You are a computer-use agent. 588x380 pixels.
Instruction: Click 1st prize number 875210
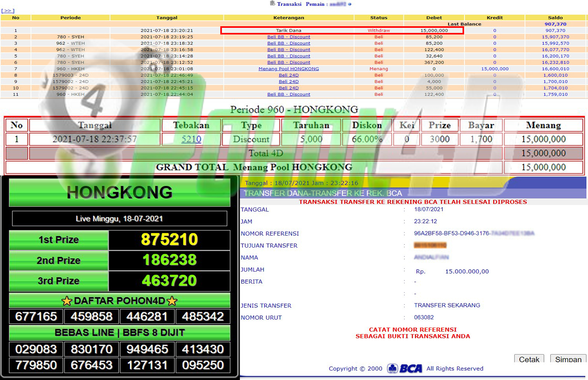pyautogui.click(x=169, y=240)
